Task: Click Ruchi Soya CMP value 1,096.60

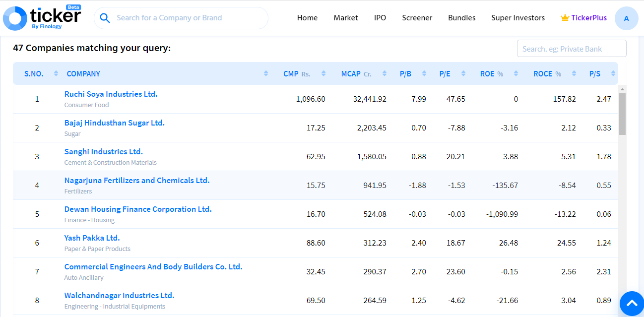Action: pos(311,99)
